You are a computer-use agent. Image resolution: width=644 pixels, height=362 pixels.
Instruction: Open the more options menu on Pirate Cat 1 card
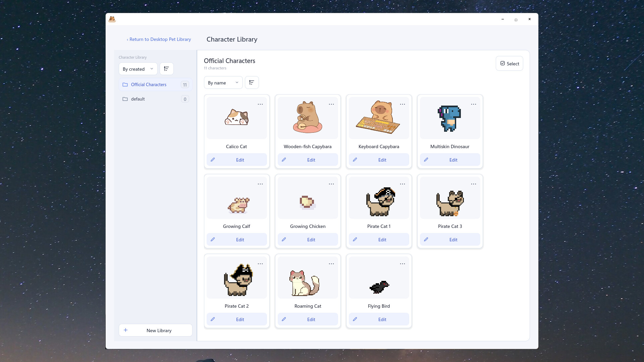(402, 184)
